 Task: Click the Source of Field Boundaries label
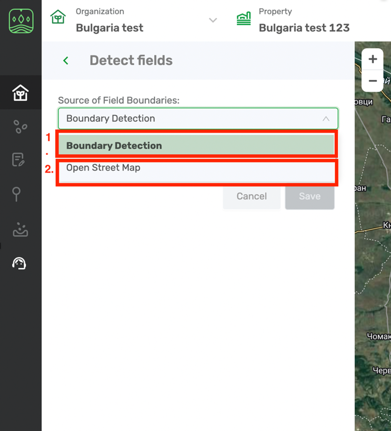click(x=119, y=100)
